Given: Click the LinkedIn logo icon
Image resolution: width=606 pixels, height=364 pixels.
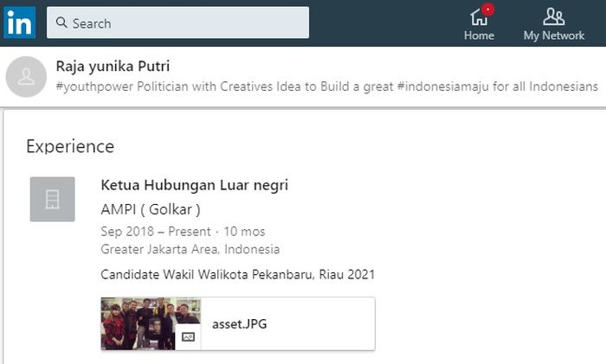Looking at the screenshot, I should 19,22.
